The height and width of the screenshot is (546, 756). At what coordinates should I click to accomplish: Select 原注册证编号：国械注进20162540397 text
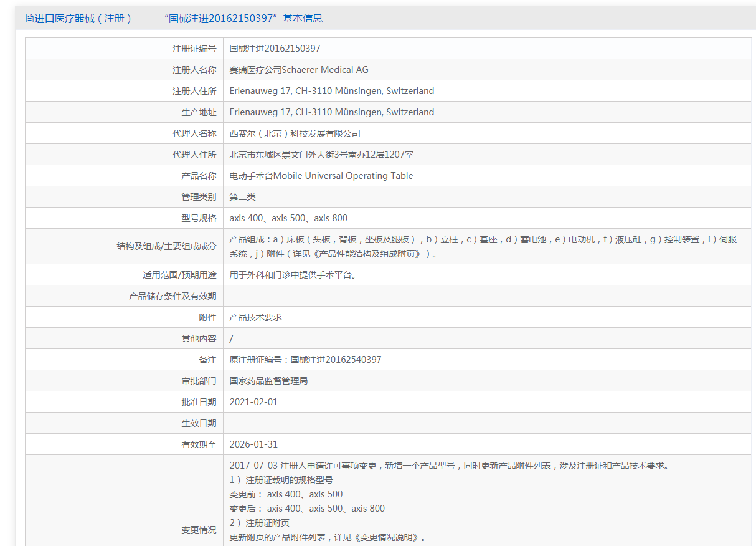click(305, 360)
